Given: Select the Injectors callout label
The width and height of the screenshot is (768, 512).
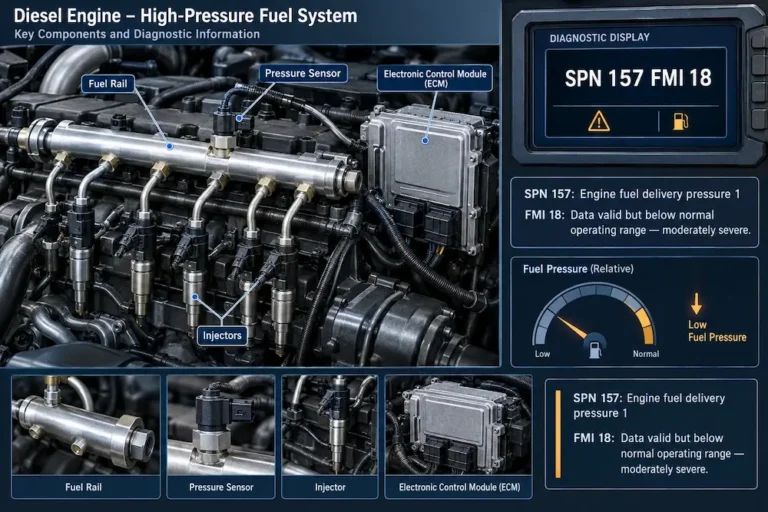Looking at the screenshot, I should point(222,336).
